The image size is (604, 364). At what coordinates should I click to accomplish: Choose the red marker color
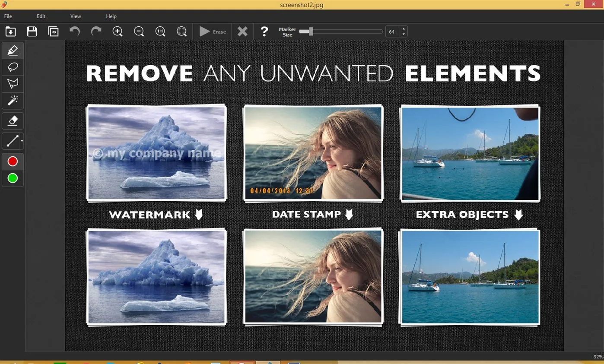(x=13, y=161)
